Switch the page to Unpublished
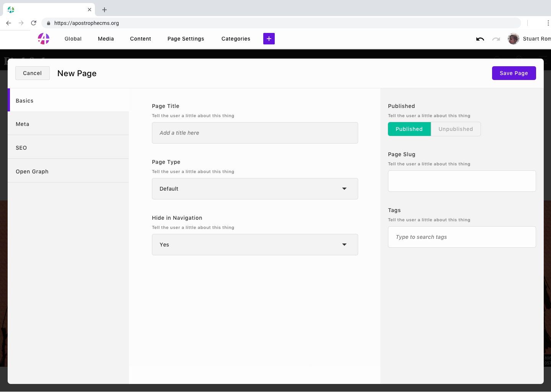Screen dimensions: 551x392 point(455,129)
